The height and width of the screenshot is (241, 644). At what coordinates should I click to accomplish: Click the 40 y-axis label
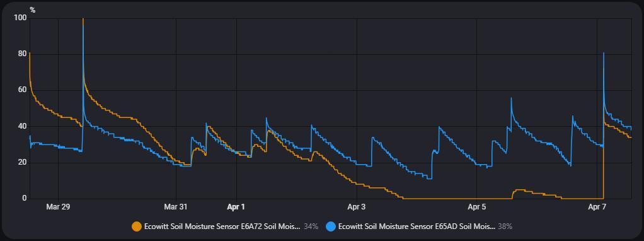coord(23,126)
